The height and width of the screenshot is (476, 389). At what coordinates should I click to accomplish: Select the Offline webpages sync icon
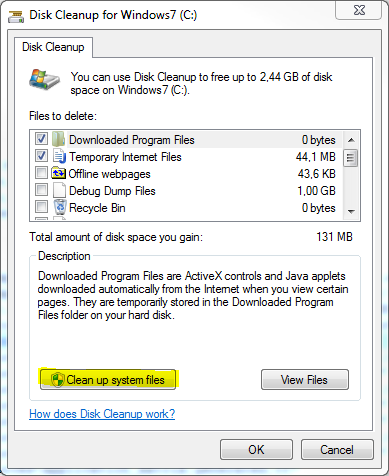point(58,173)
